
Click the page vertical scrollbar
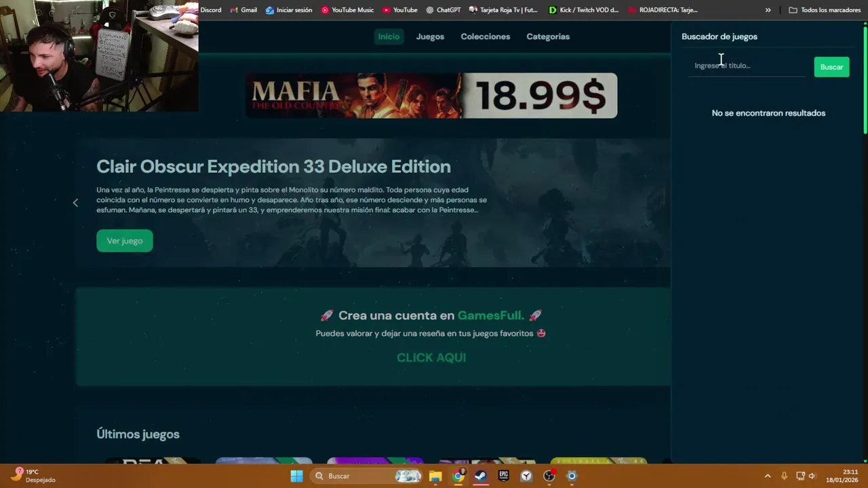pos(865,80)
